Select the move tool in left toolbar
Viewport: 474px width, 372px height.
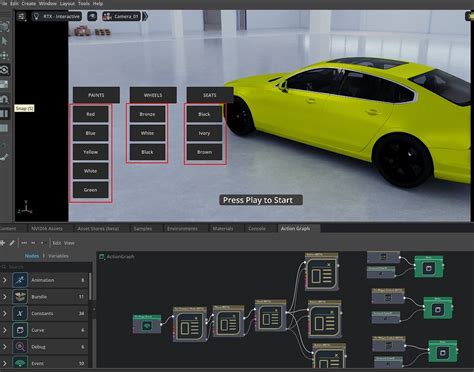[x=4, y=55]
